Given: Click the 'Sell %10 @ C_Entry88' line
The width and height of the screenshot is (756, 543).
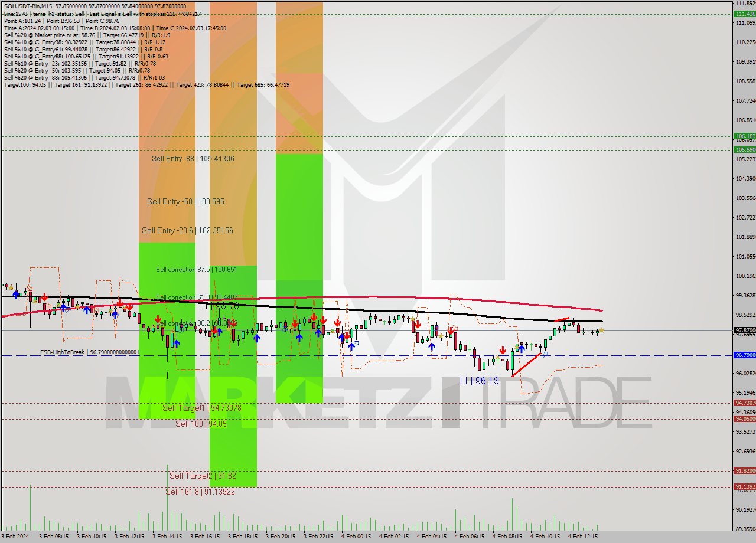Looking at the screenshot, I should [86, 56].
